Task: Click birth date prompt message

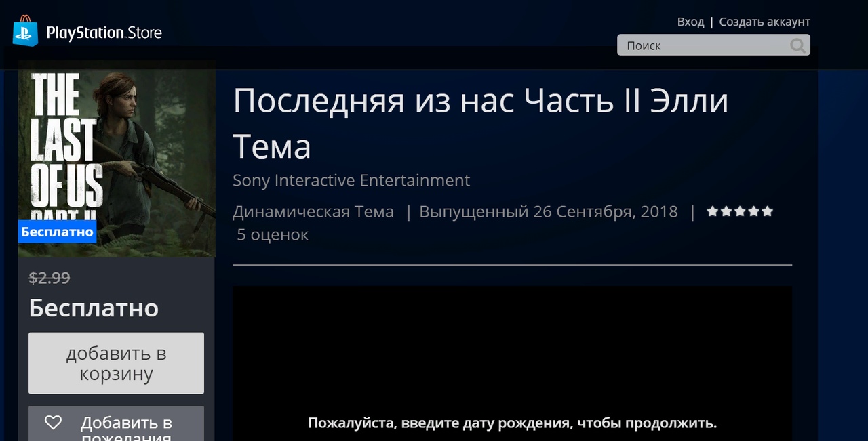Action: [512, 423]
